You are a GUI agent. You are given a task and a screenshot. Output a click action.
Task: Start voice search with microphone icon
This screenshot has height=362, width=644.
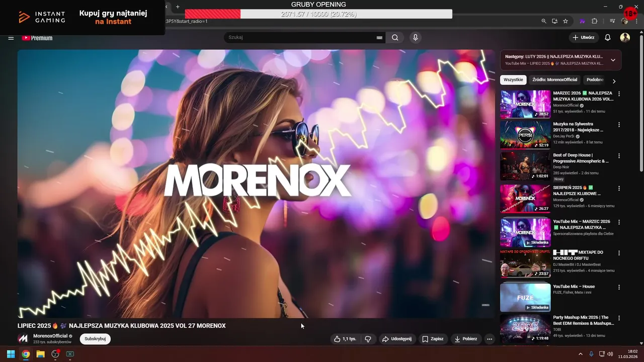(415, 38)
